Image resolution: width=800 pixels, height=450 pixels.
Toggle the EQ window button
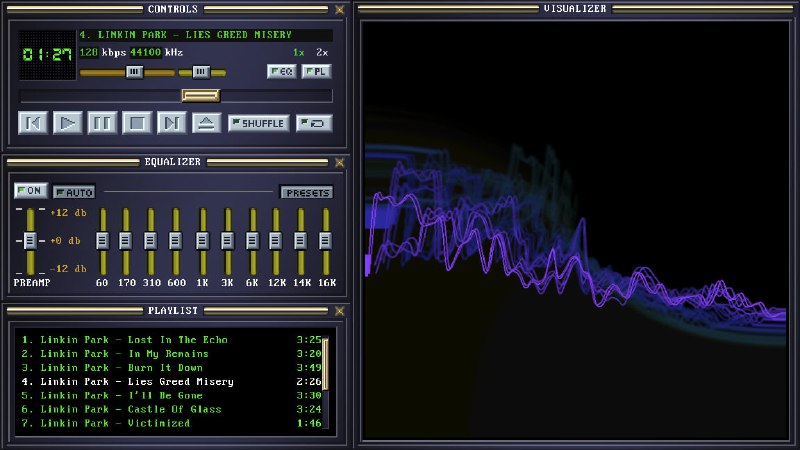[281, 71]
